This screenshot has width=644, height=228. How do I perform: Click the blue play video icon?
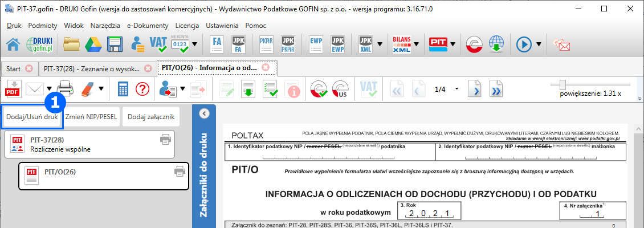[524, 44]
